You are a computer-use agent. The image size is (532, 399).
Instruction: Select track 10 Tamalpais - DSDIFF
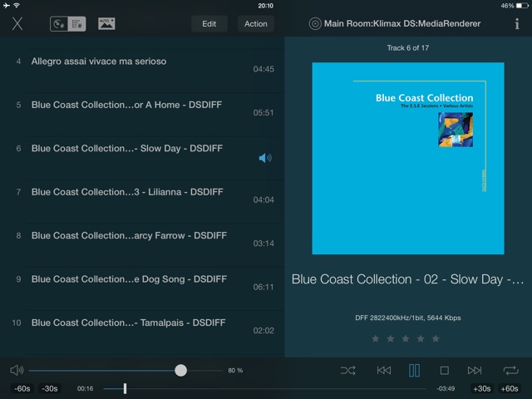click(142, 332)
